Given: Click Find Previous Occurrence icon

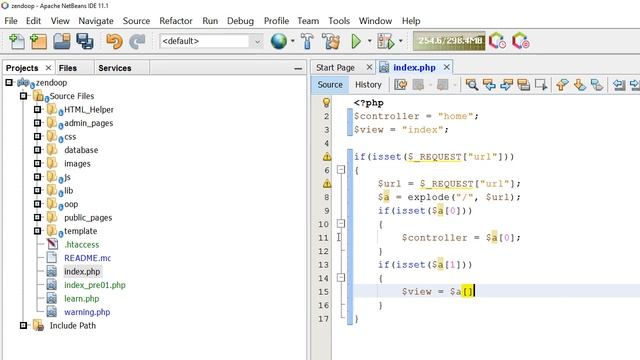Looking at the screenshot, I should click(x=489, y=84).
